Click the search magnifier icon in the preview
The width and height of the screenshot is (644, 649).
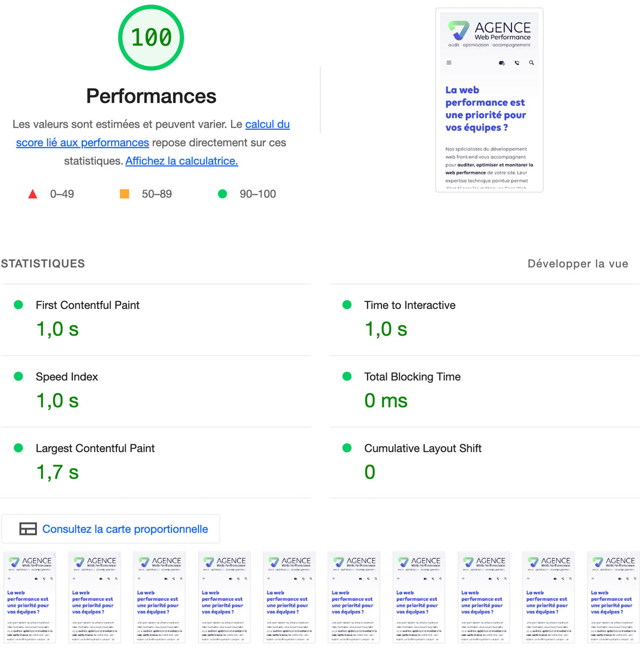pos(531,63)
